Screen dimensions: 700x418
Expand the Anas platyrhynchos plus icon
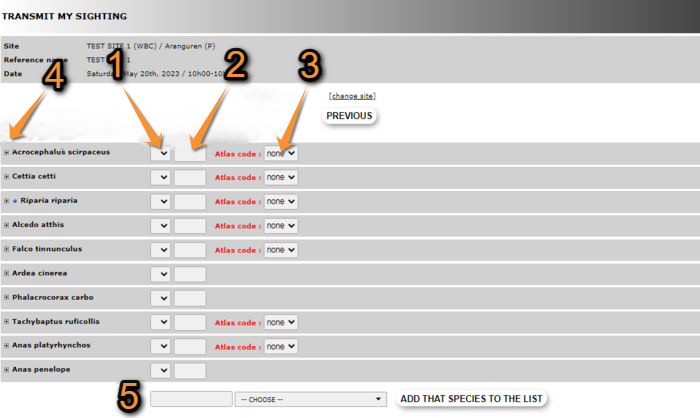(x=6, y=346)
